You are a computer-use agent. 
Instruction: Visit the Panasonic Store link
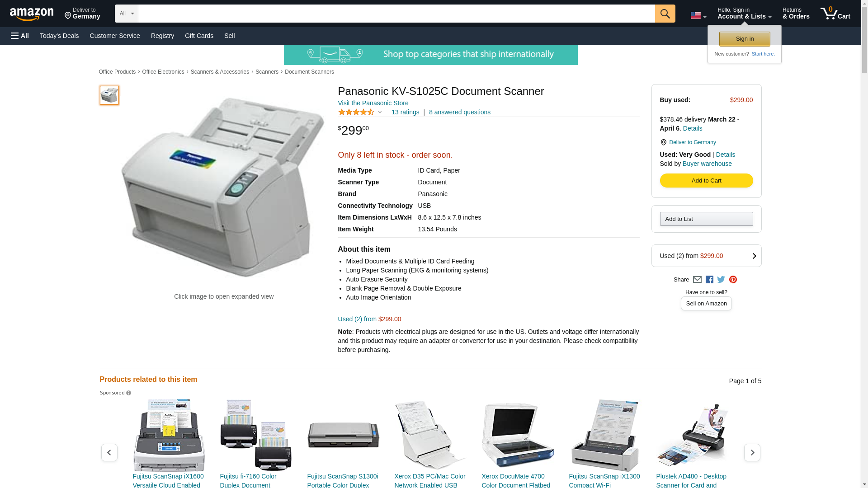tap(373, 103)
